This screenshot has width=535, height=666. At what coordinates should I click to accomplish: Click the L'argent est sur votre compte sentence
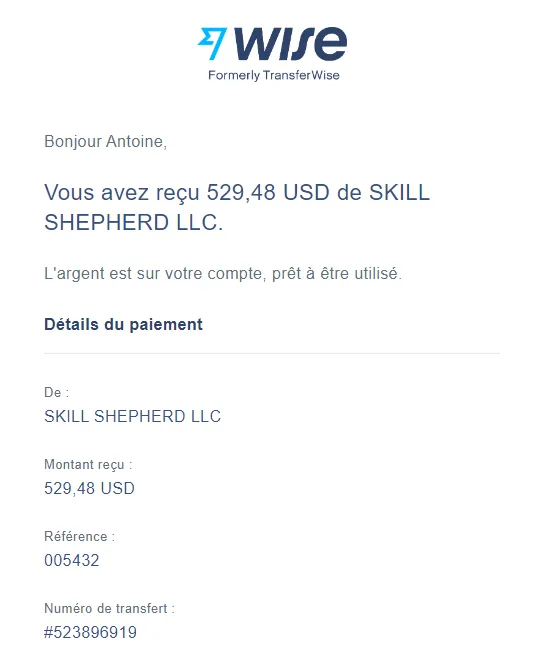[x=223, y=274]
